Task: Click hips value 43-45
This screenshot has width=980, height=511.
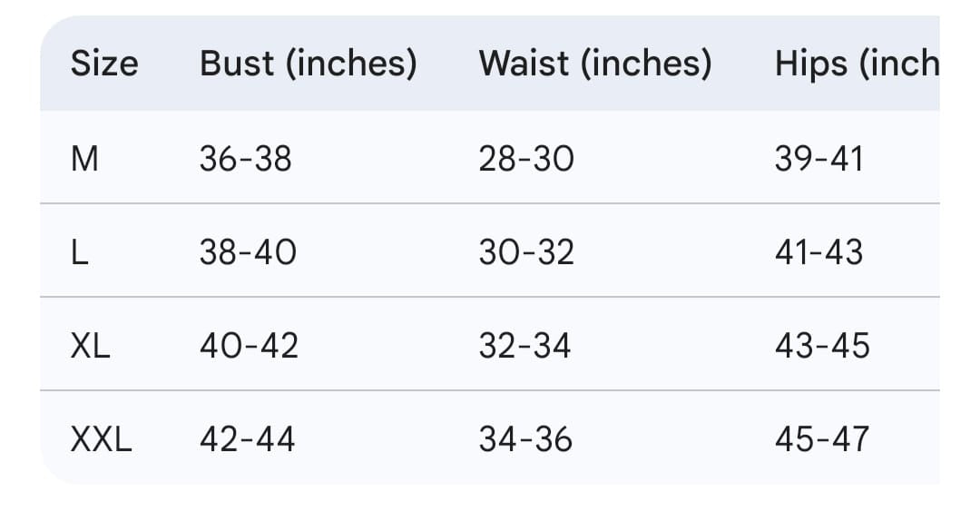Action: [x=821, y=346]
